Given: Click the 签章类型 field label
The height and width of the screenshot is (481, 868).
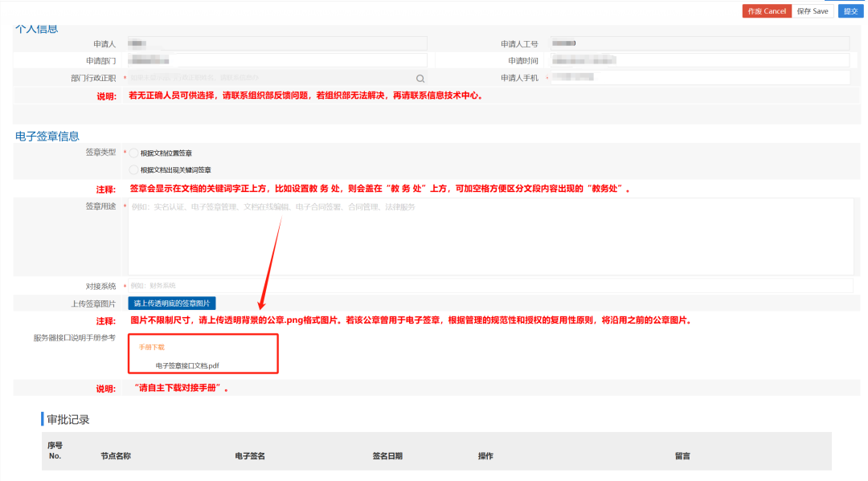Looking at the screenshot, I should click(x=100, y=152).
